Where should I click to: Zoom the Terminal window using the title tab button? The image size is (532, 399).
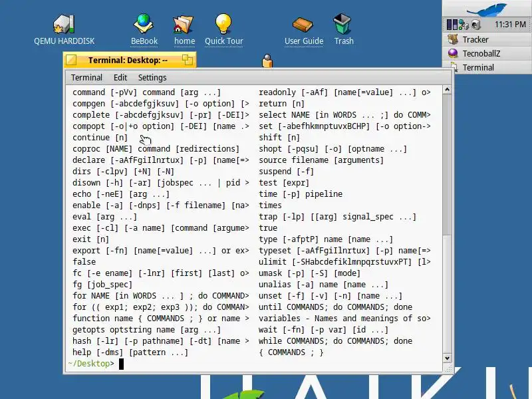coord(188,60)
